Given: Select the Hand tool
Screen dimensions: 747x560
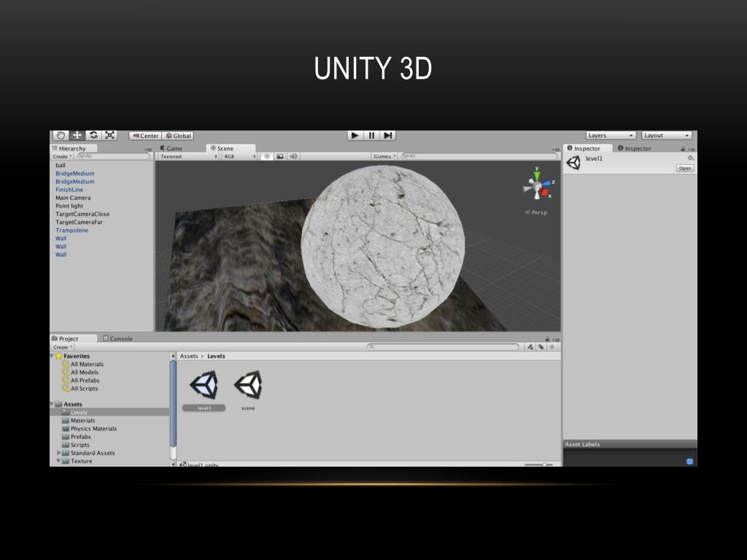Looking at the screenshot, I should (61, 135).
